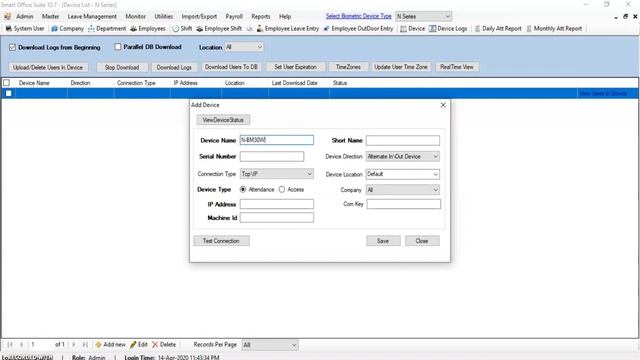Go to first page navigation arrow

point(10,344)
